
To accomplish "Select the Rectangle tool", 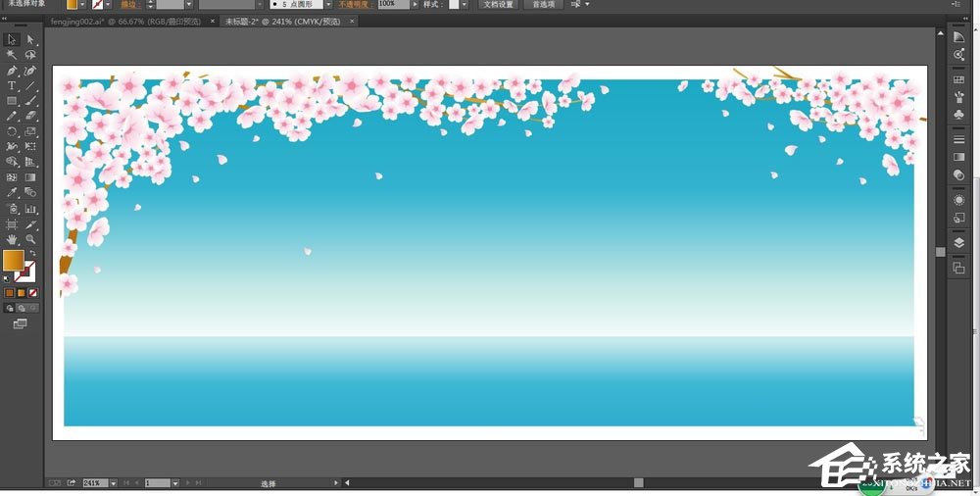I will [12, 101].
